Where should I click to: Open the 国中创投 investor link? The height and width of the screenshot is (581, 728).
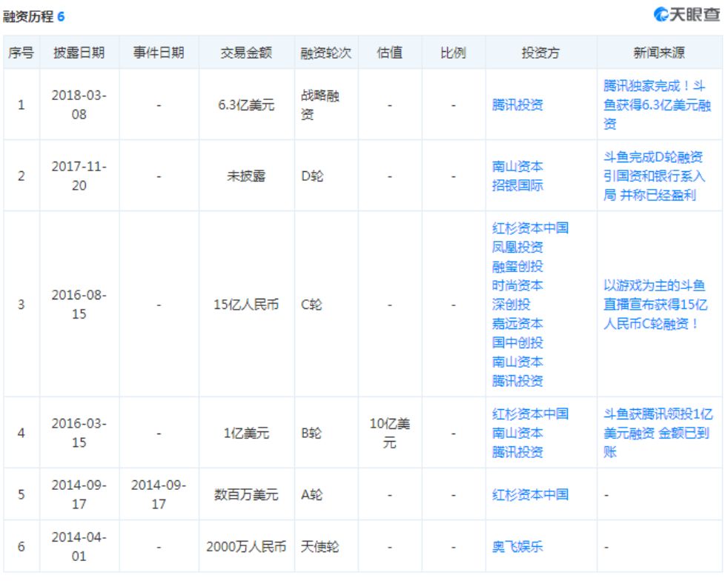click(x=517, y=343)
